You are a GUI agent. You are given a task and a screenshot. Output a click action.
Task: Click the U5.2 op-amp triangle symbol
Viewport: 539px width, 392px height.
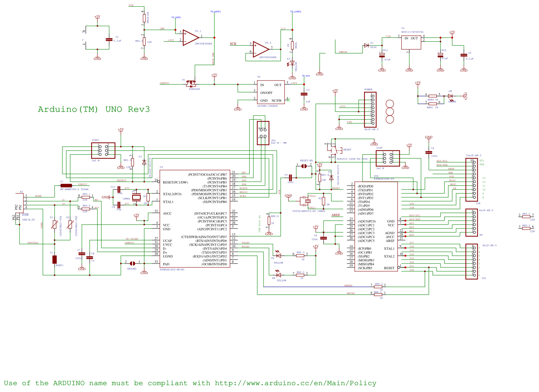tap(260, 49)
